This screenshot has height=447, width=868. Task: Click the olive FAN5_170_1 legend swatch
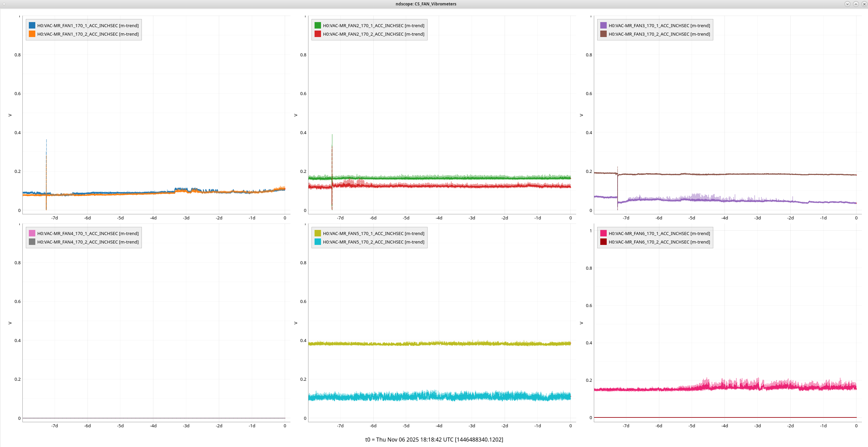coord(318,233)
